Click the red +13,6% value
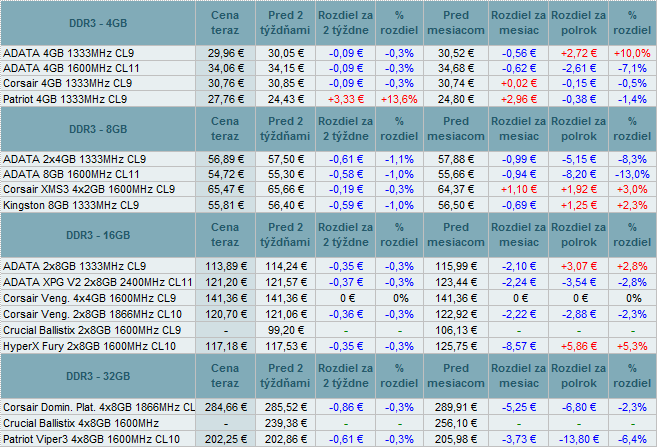 [399, 99]
